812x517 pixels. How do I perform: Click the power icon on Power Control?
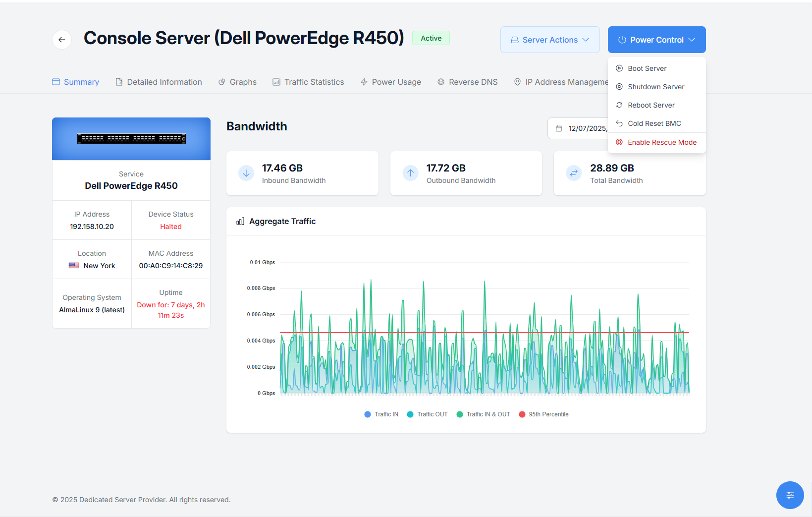click(622, 40)
